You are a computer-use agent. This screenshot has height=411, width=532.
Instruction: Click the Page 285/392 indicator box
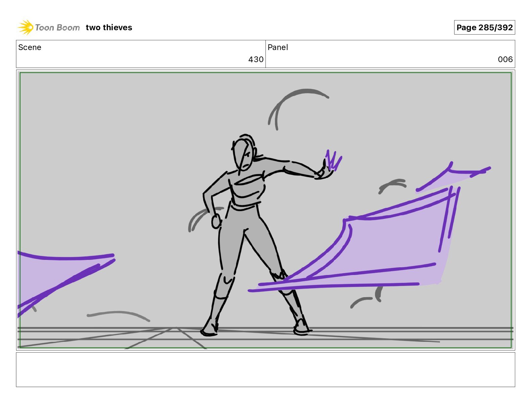(484, 28)
